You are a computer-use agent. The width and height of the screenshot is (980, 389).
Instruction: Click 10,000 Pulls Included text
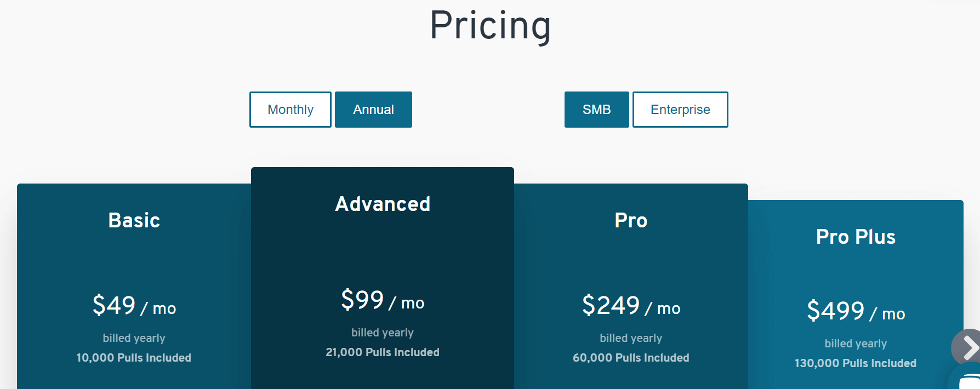click(x=134, y=358)
